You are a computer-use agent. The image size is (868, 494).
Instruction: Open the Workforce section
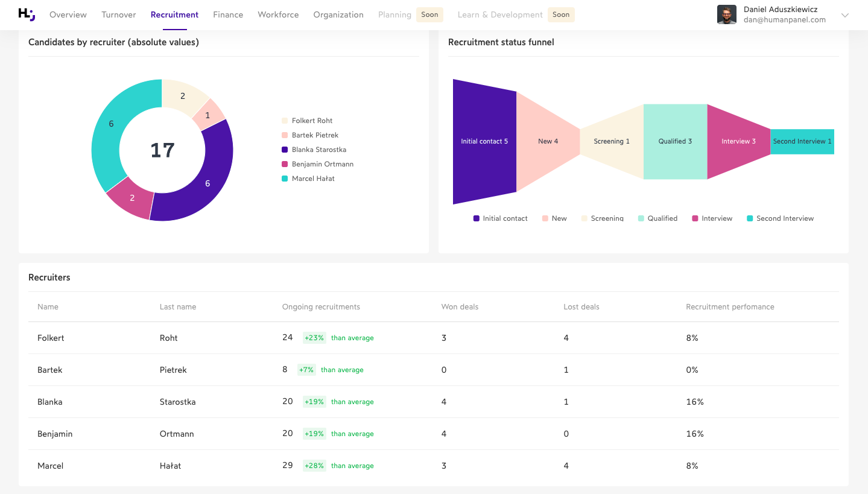[x=278, y=14]
